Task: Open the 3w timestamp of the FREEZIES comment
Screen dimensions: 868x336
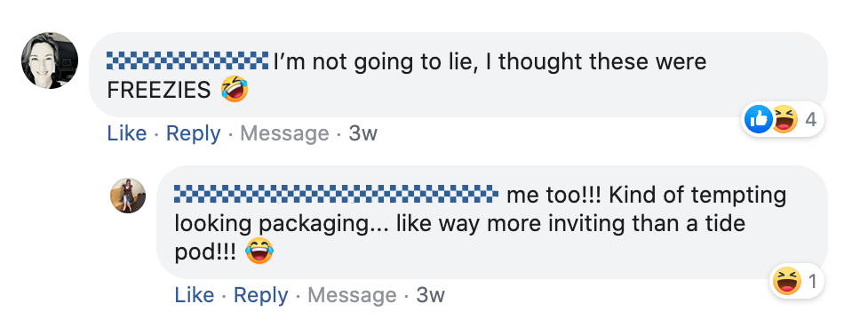Action: (362, 133)
